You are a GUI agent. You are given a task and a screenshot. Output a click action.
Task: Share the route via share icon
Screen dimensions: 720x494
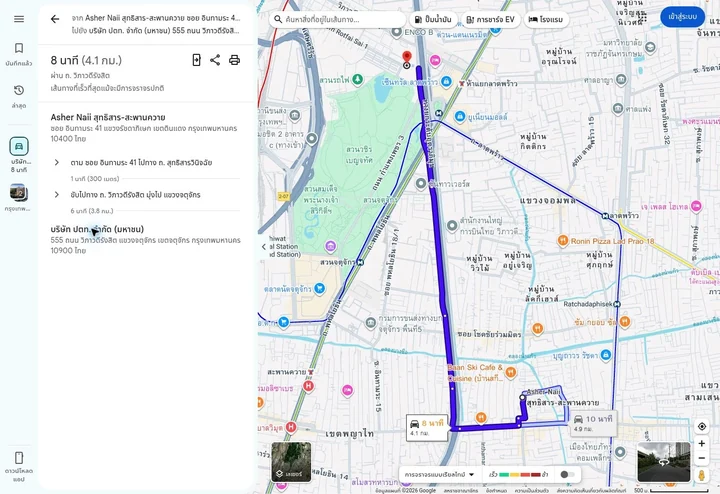tap(215, 60)
